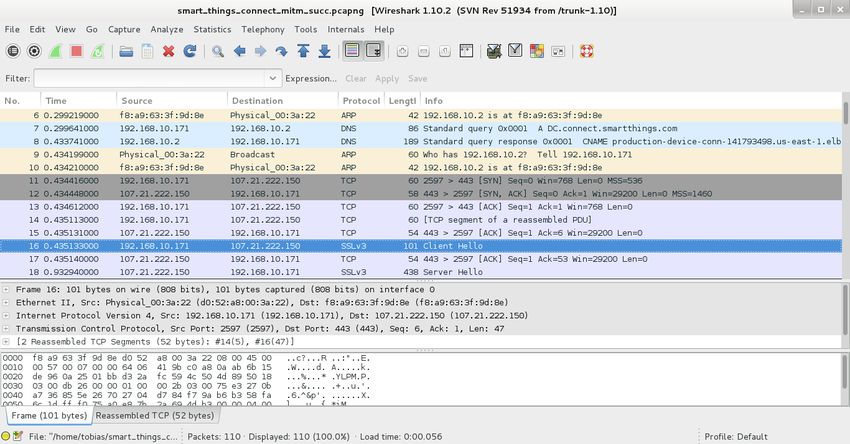The width and height of the screenshot is (850, 444).
Task: Click into the display filter field
Action: click(150, 79)
